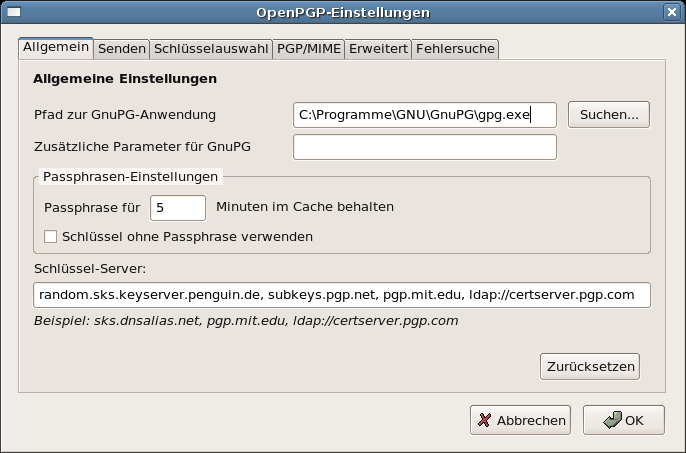Toggle 'Schlüssel ohne Passphrase verwenden' checkbox
This screenshot has width=686, height=453.
(50, 237)
